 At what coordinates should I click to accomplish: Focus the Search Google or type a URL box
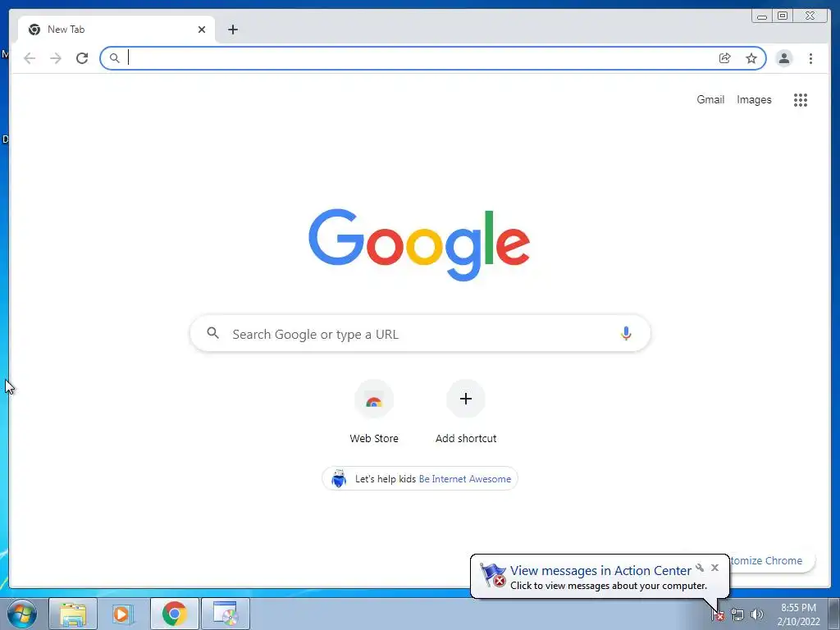click(420, 333)
